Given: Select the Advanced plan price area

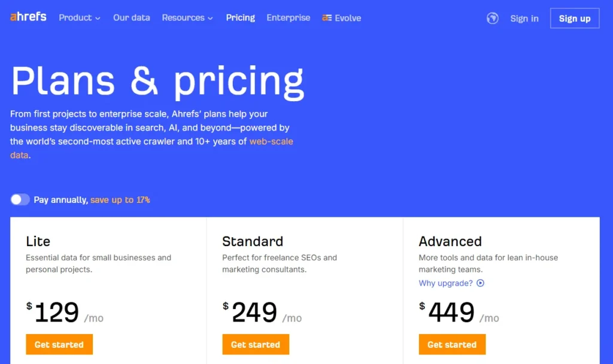Looking at the screenshot, I should pos(451,312).
